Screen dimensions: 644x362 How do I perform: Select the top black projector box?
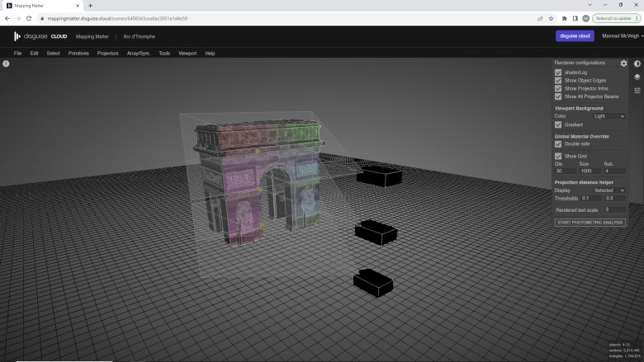[x=379, y=177]
